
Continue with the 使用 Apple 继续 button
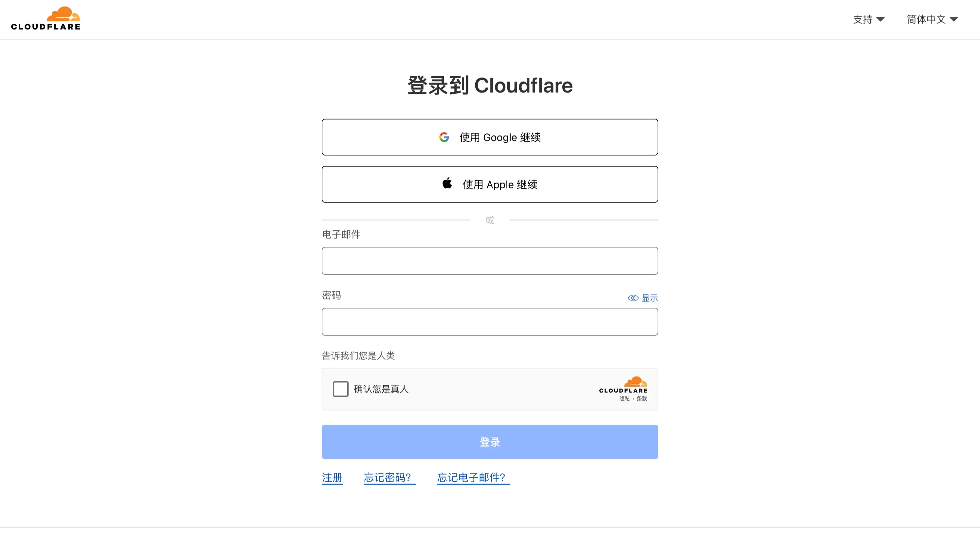pyautogui.click(x=490, y=184)
